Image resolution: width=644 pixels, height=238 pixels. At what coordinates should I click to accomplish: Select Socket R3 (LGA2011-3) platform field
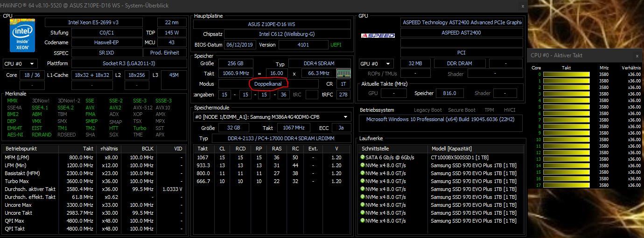[x=129, y=63]
